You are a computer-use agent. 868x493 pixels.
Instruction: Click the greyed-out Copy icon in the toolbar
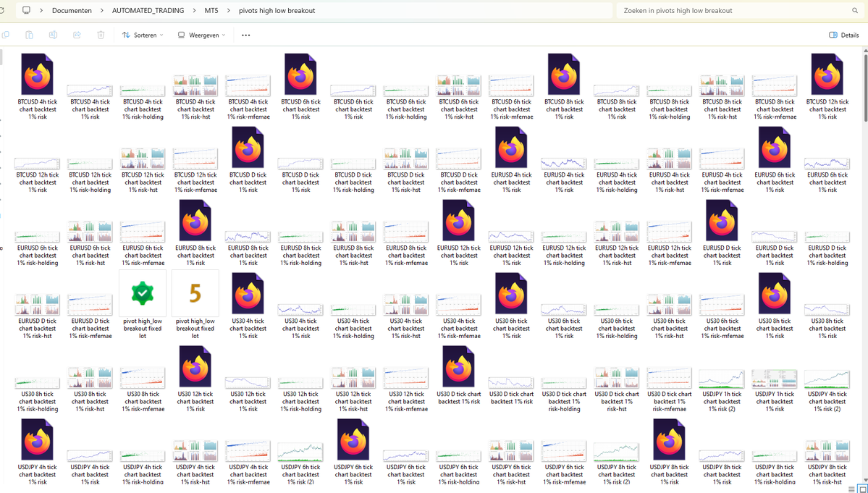tap(6, 35)
